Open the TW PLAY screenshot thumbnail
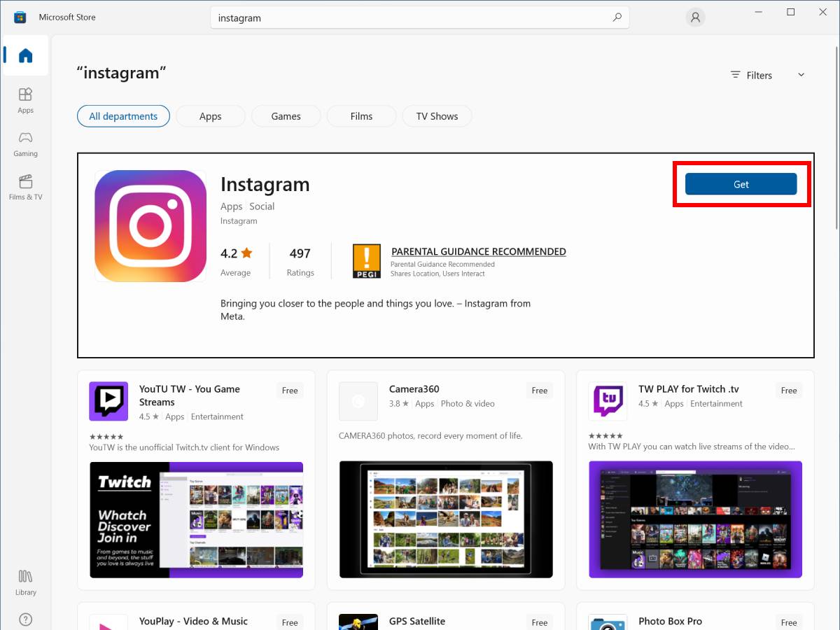The image size is (840, 630). (x=695, y=519)
